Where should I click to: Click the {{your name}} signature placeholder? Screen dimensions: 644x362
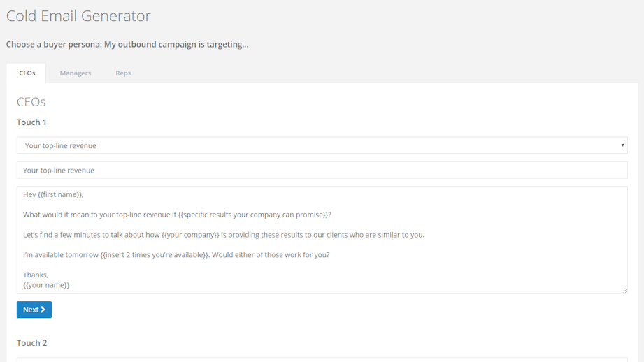tap(46, 285)
